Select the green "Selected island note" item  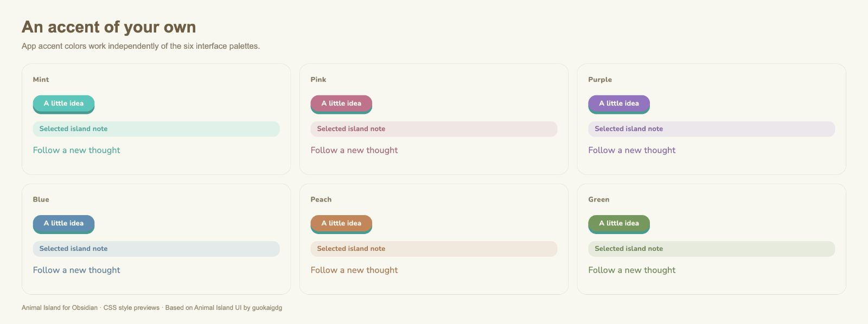712,249
